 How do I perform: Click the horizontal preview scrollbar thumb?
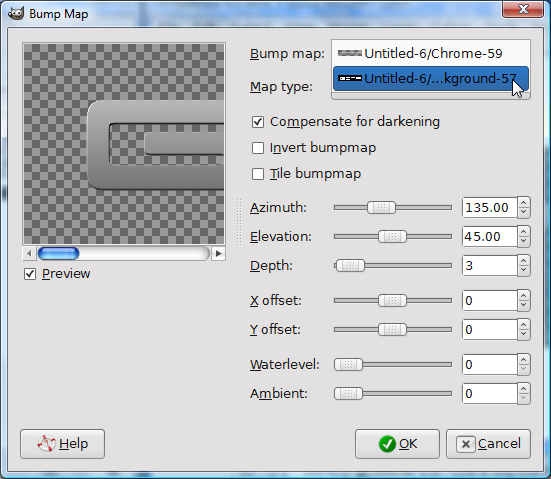pos(58,253)
